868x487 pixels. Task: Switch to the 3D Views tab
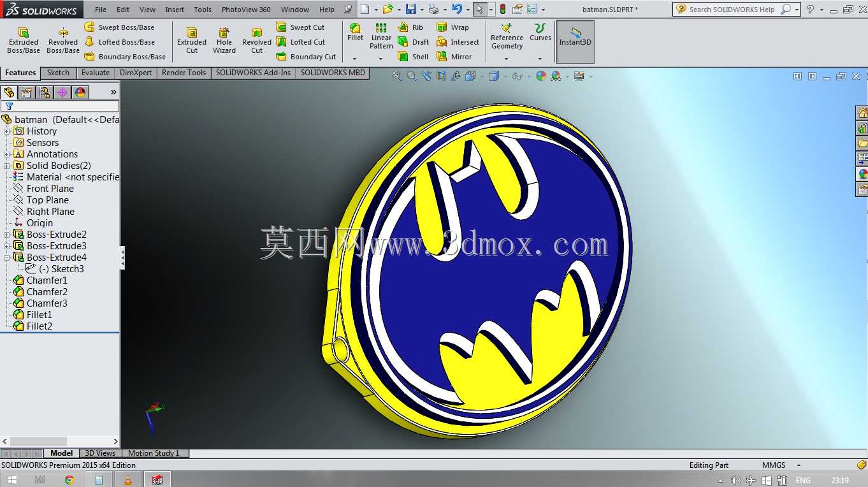point(100,453)
